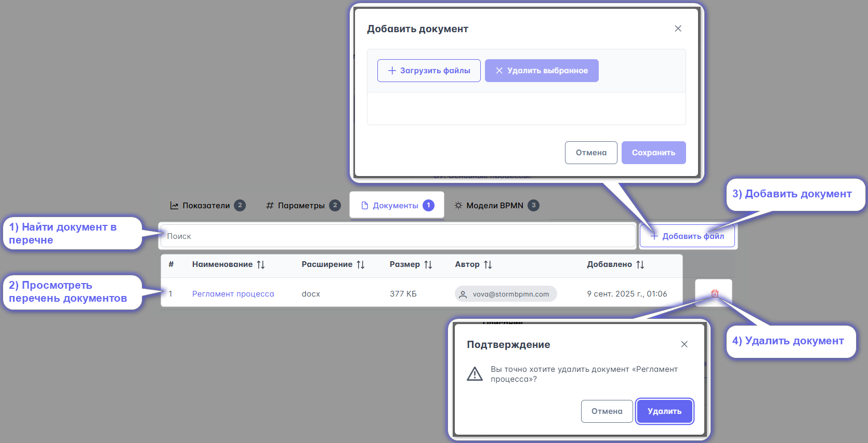Click Удалить выбранное button
The height and width of the screenshot is (443, 868).
(542, 71)
